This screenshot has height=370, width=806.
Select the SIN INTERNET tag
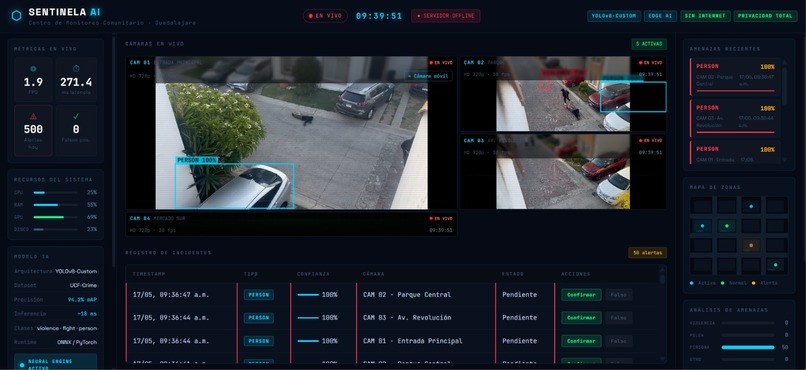click(705, 16)
